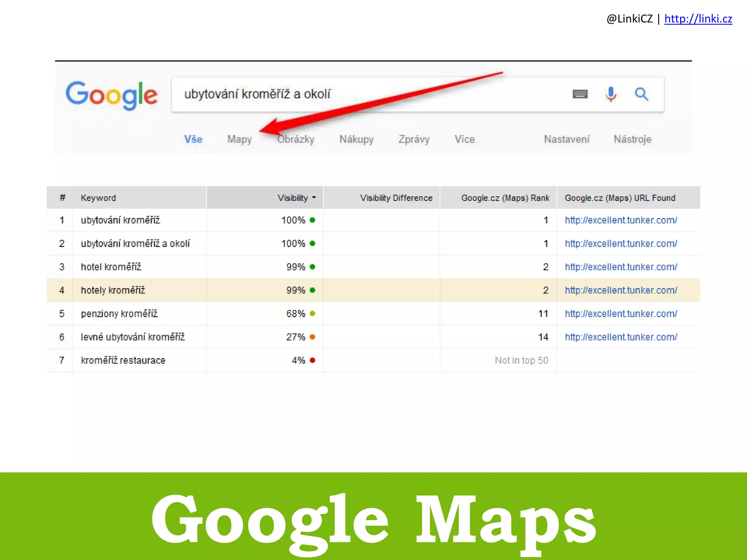Open URL link for penziony kroměříž row
747x560 pixels.
[621, 314]
